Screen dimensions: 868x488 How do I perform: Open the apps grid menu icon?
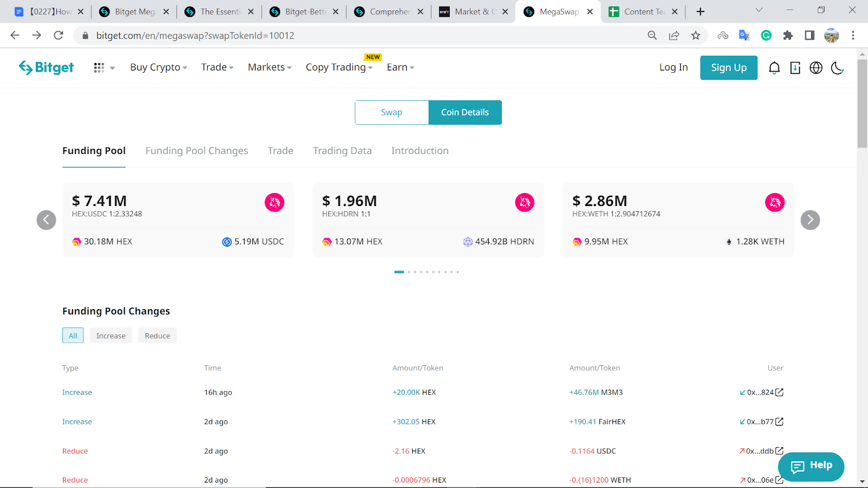point(99,68)
